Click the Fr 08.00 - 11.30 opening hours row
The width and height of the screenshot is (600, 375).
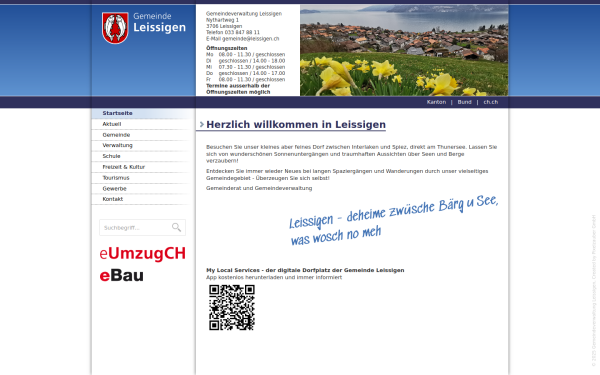coord(246,80)
